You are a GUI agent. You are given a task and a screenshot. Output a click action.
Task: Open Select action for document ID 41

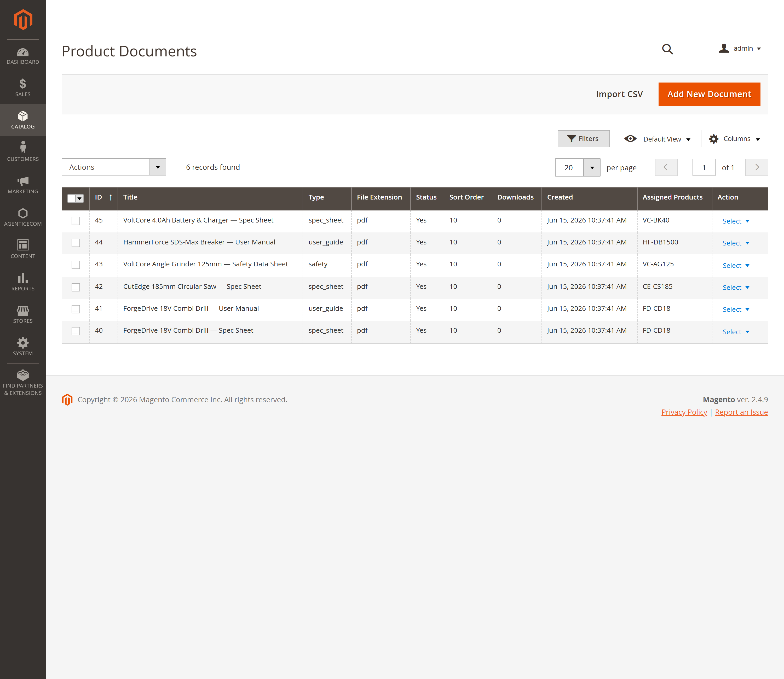click(736, 309)
